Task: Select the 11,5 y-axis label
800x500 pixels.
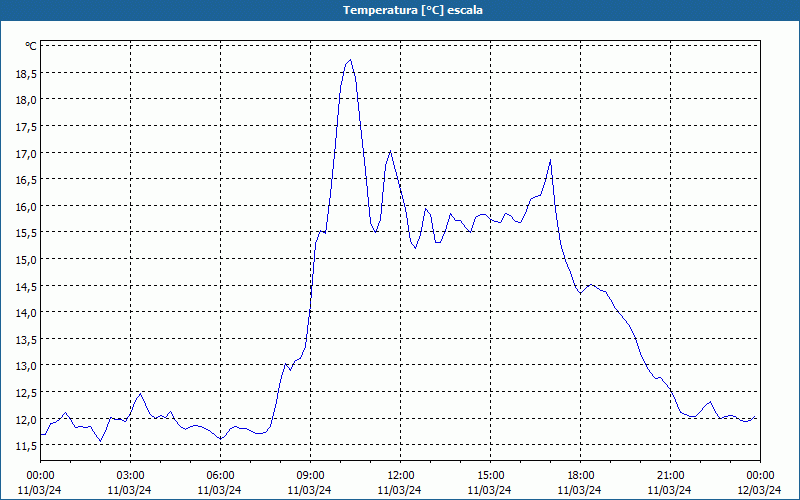Action: tap(26, 446)
